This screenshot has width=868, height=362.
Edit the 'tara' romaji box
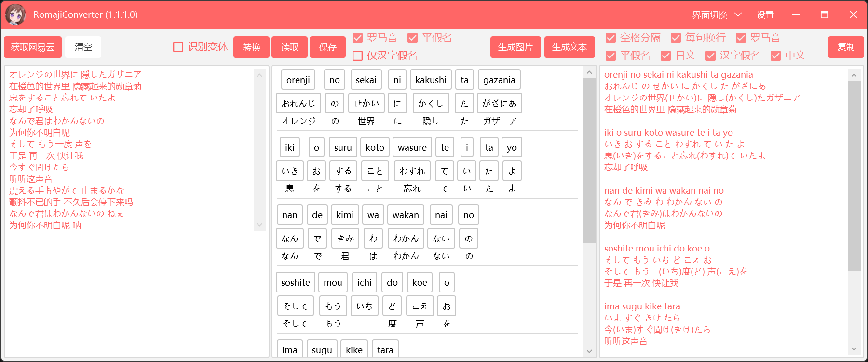(385, 349)
